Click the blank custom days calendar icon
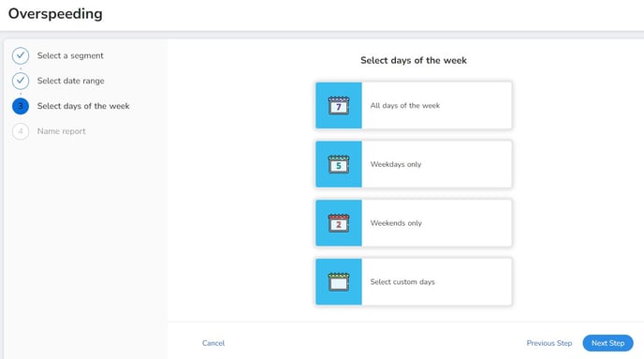This screenshot has width=644, height=359. point(339,282)
